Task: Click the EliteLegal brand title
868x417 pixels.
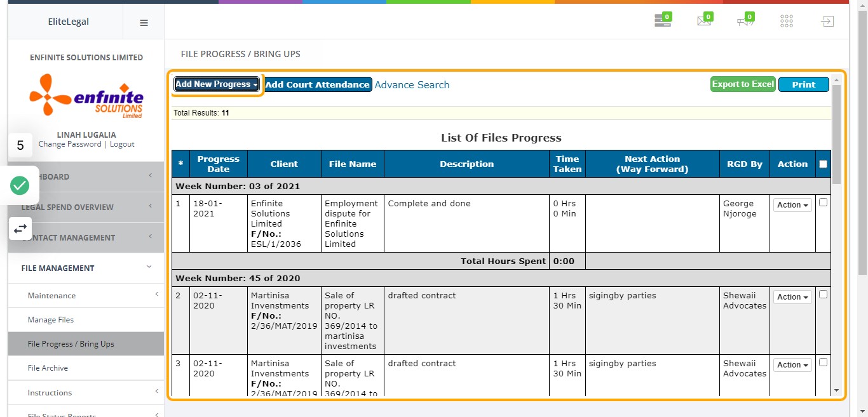Action: [69, 22]
